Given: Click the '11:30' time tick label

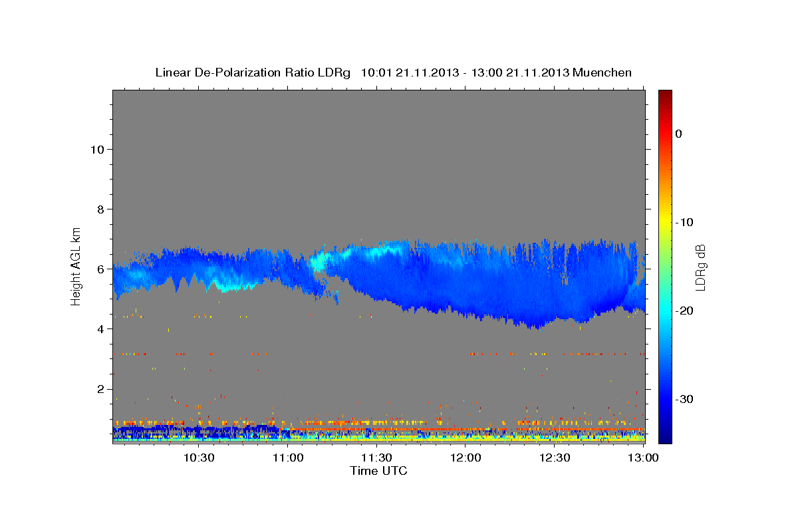Looking at the screenshot, I should coord(376,458).
